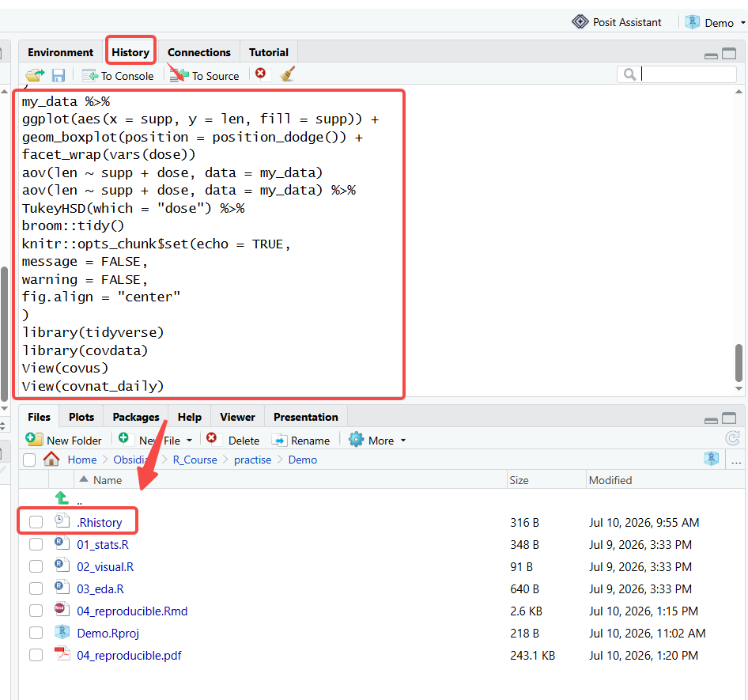Open the More gear menu

[377, 440]
